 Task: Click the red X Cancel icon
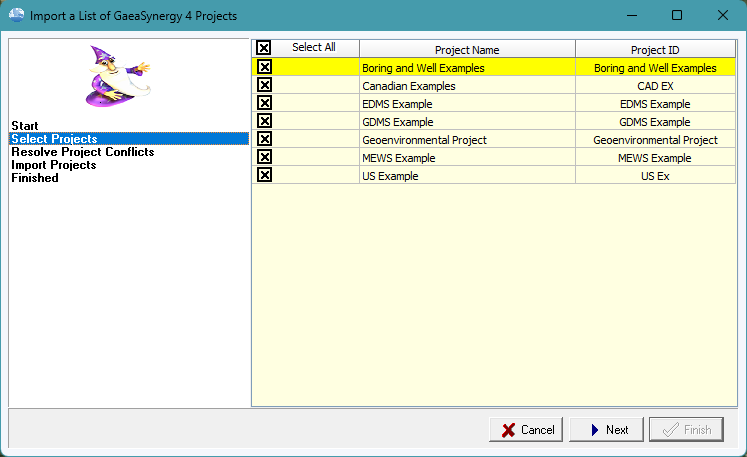point(508,430)
